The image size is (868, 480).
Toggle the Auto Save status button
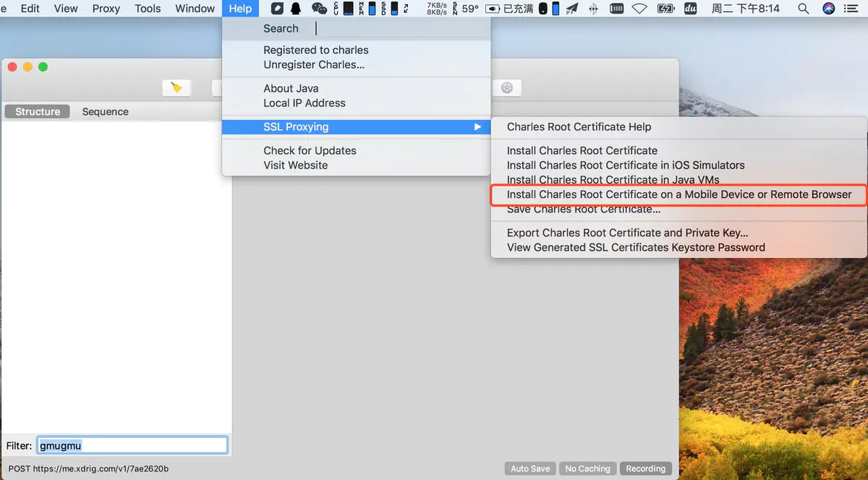tap(530, 468)
